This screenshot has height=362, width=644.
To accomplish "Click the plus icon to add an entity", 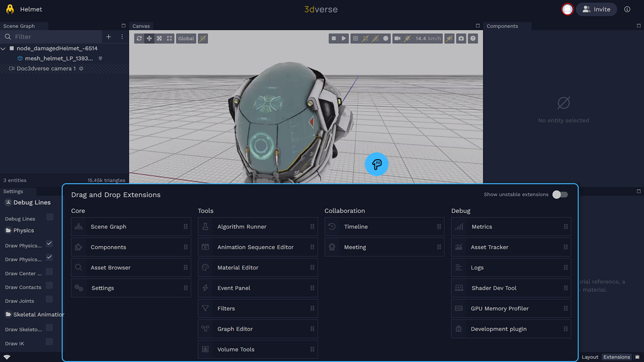I will pos(108,37).
